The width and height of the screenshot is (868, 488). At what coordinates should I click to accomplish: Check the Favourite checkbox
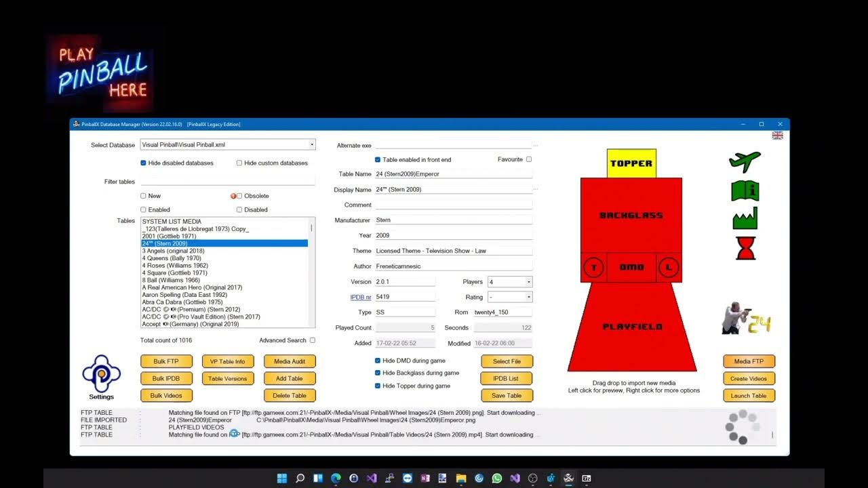(x=529, y=159)
